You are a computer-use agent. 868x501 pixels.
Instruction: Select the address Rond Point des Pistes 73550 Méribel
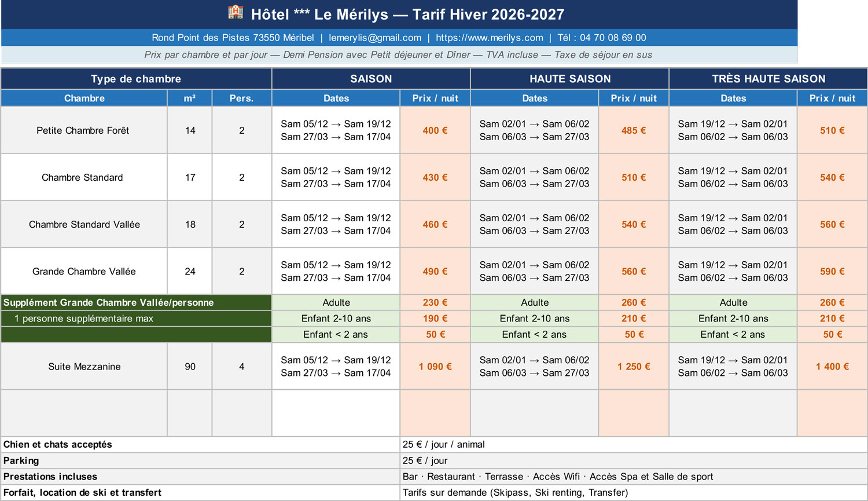tap(233, 38)
